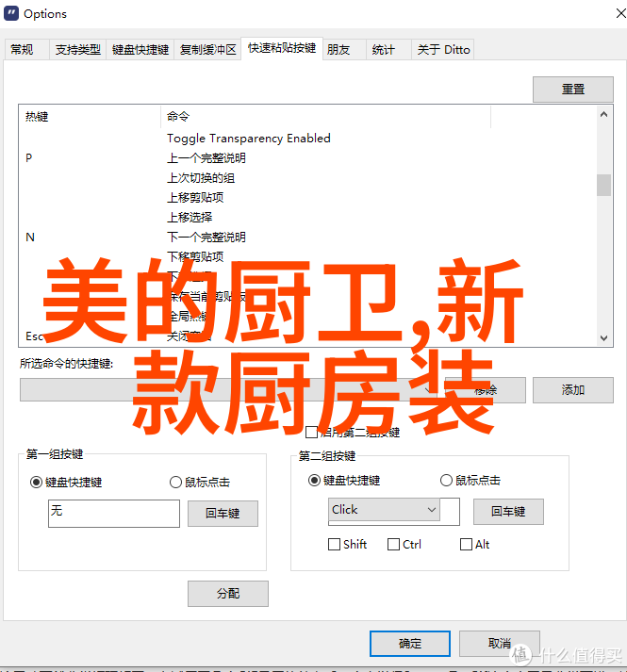
Task: Close the Options dialog window
Action: coord(620,13)
